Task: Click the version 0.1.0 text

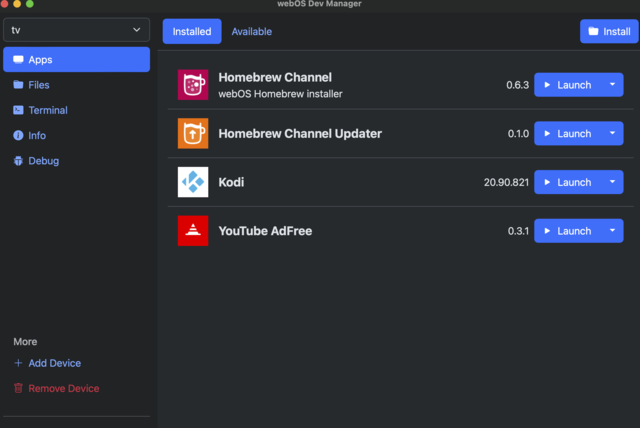Action: click(518, 133)
